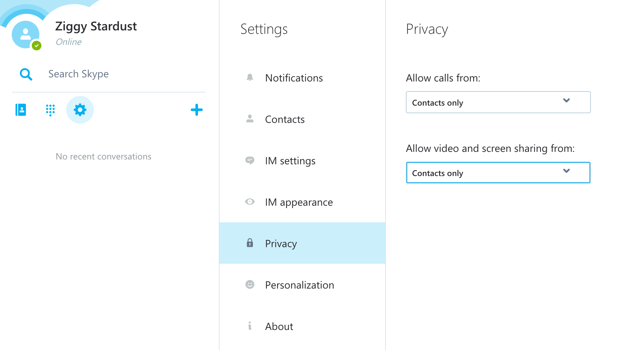Click the magnifying glass search icon
Screen dimensions: 644x350
click(26, 74)
